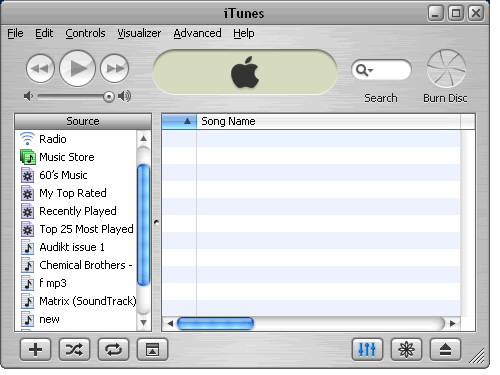Click the song list horizontal scrollbar thumb

tap(216, 323)
